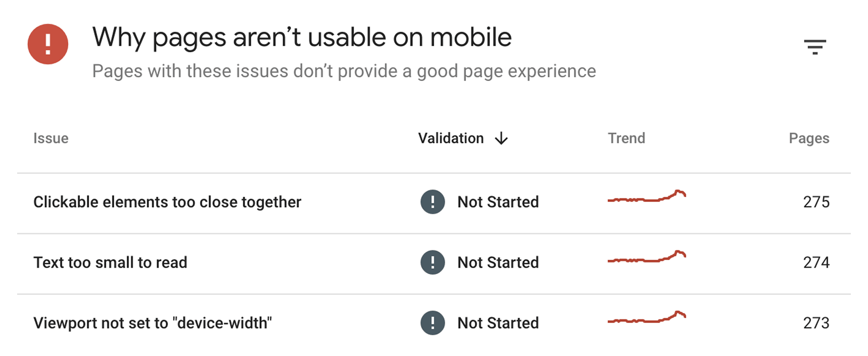Click the Not Started icon for clickable elements issue
This screenshot has height=356, width=868.
point(432,202)
